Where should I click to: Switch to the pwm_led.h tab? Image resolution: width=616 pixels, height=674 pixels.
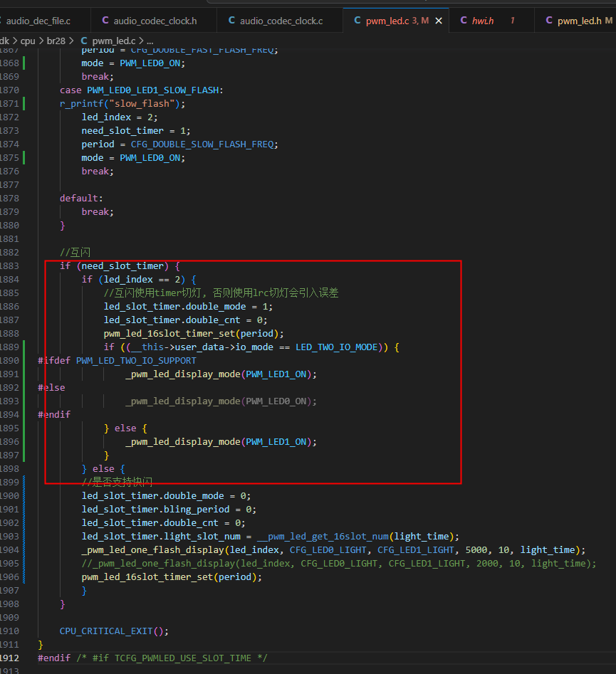(579, 21)
